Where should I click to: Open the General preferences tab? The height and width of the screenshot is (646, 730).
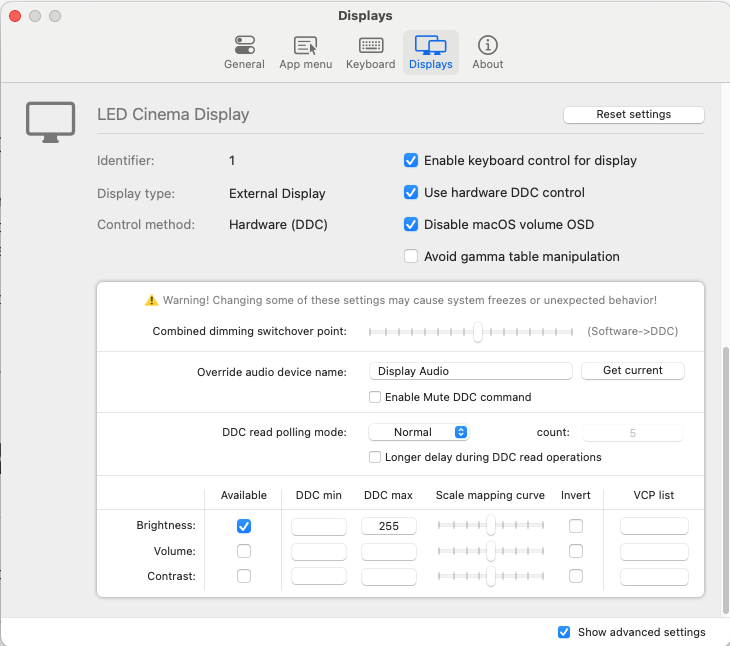point(244,52)
